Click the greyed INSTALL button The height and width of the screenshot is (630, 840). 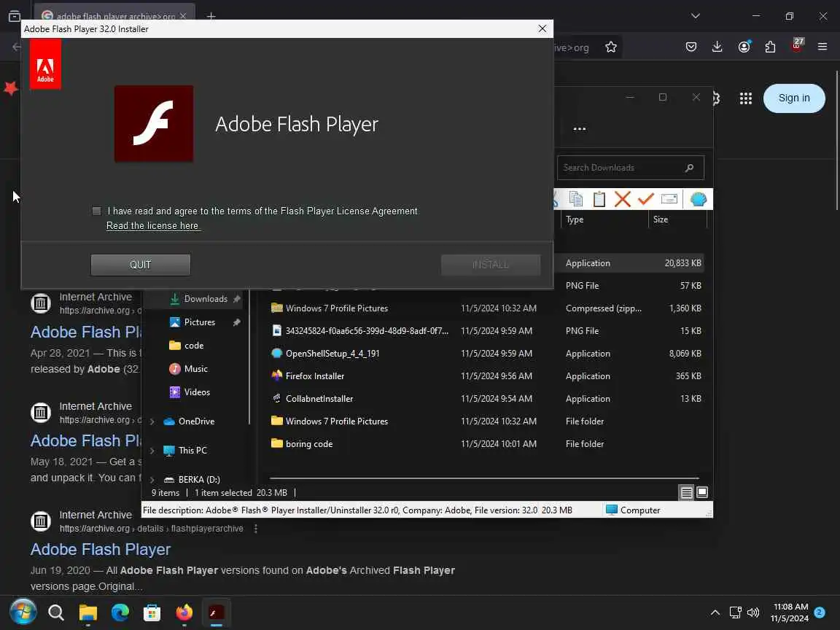pyautogui.click(x=490, y=265)
